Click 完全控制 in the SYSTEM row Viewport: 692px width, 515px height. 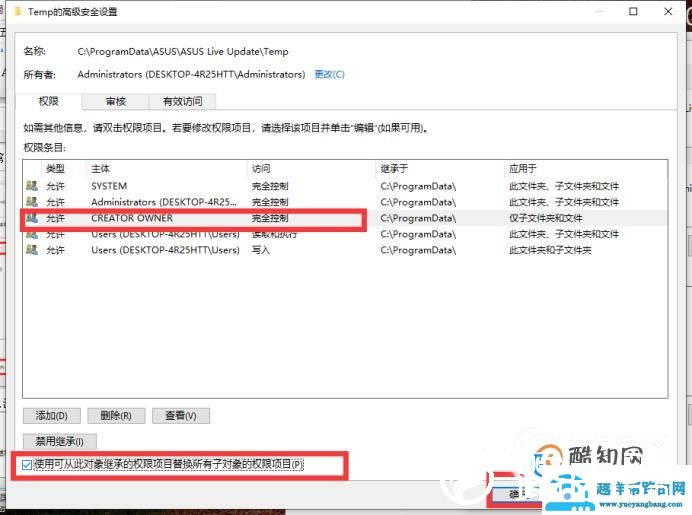tap(270, 186)
